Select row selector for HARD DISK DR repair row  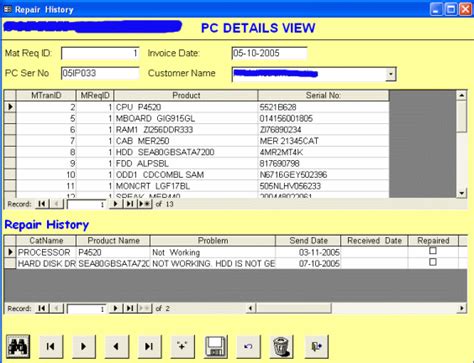click(x=10, y=263)
